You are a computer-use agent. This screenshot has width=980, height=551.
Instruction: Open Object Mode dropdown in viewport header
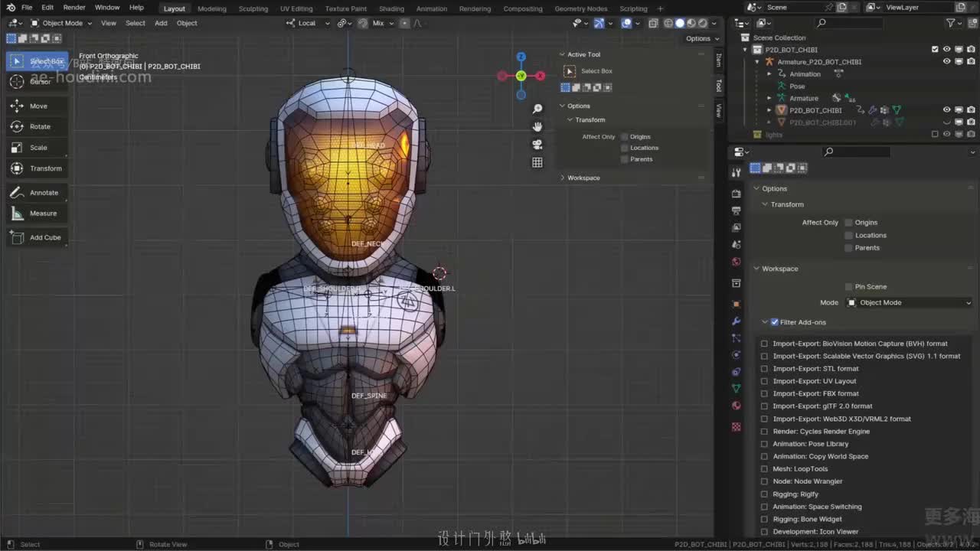click(x=61, y=23)
